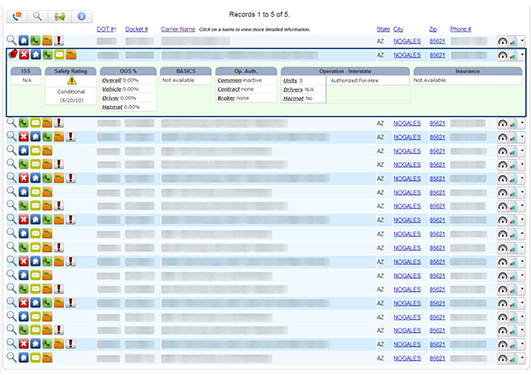The image size is (531, 375).
Task: Sort by the Carrier Name column header
Action: (x=178, y=29)
